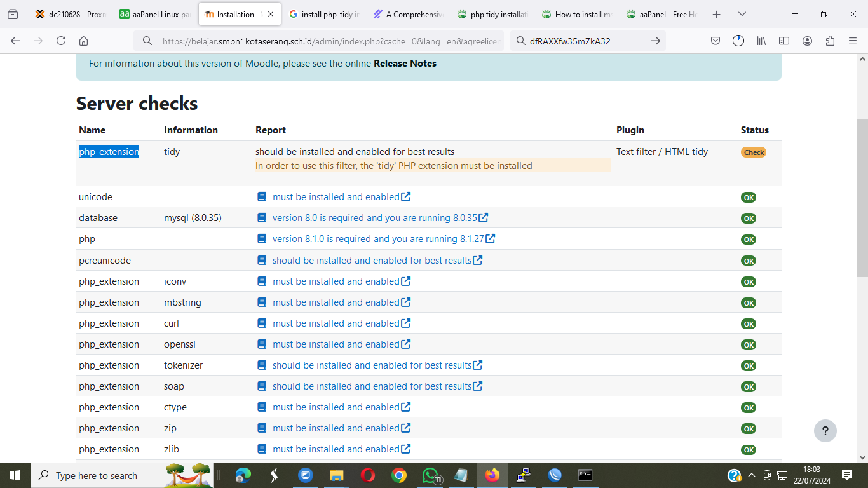Click the Save to Pocket icon

pyautogui.click(x=715, y=41)
